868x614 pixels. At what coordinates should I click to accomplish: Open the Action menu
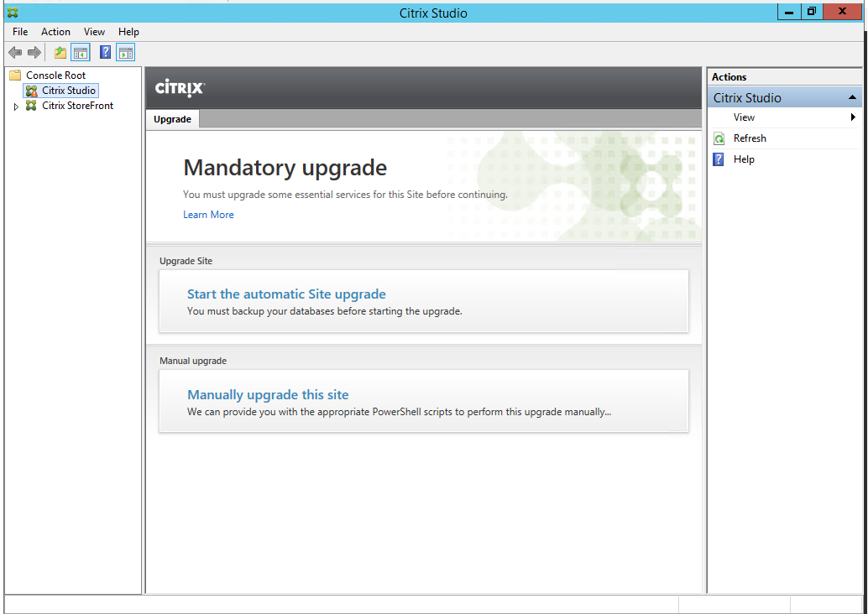tap(55, 32)
